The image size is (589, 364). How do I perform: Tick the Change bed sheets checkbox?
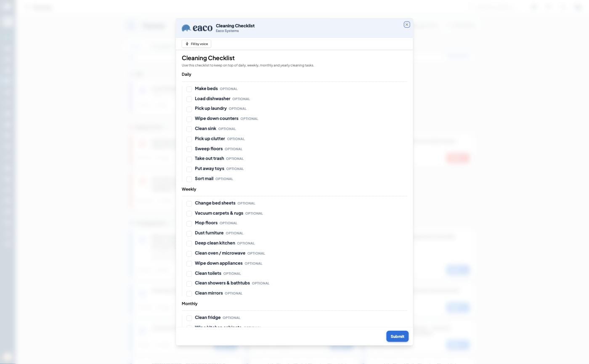(x=189, y=204)
